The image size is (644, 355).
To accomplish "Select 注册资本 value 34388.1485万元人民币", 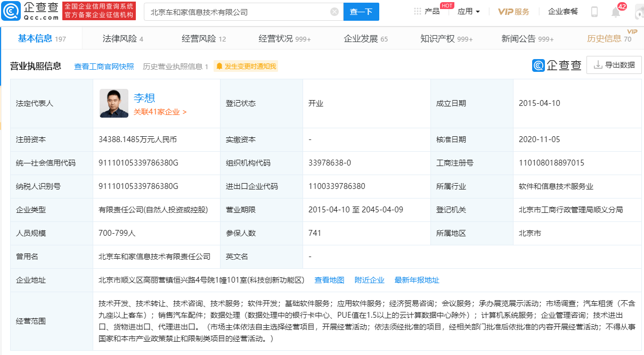I will click(137, 139).
